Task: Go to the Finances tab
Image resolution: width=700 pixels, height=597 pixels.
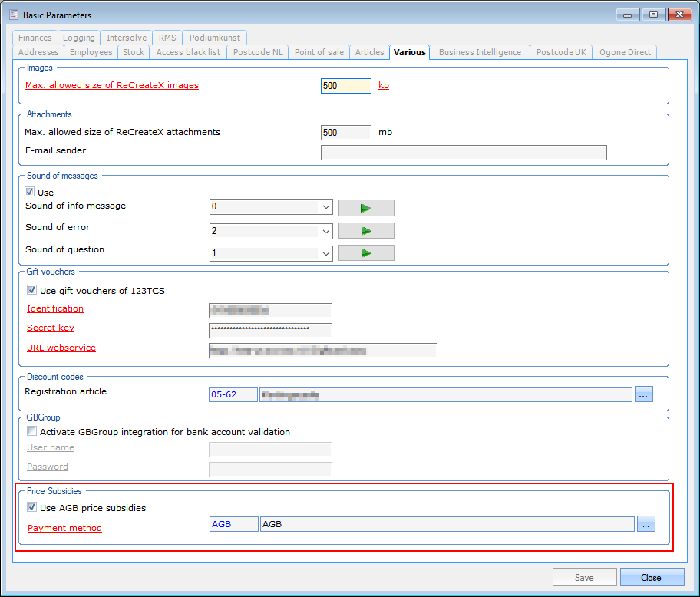Action: [35, 38]
